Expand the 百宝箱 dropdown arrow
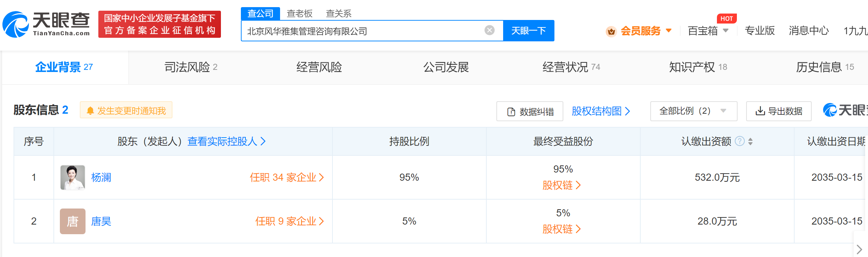 [726, 31]
